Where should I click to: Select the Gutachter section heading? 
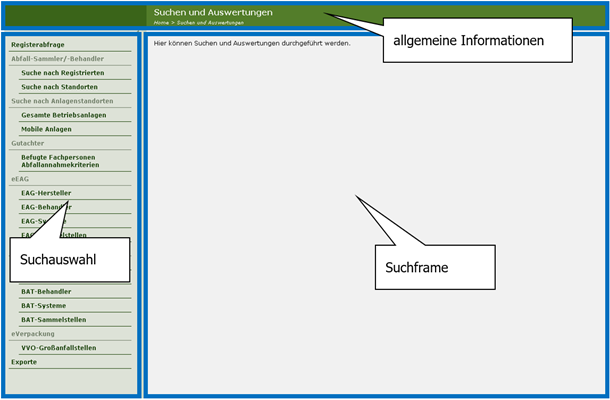28,143
